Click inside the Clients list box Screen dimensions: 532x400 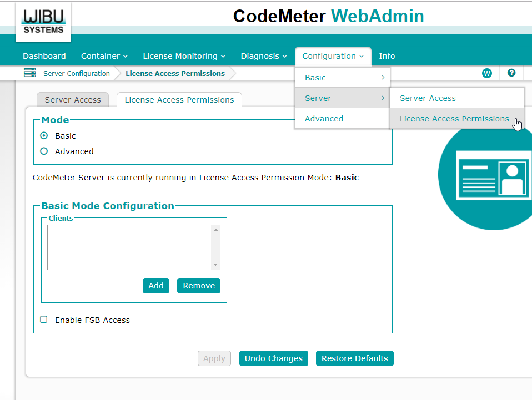(129, 247)
